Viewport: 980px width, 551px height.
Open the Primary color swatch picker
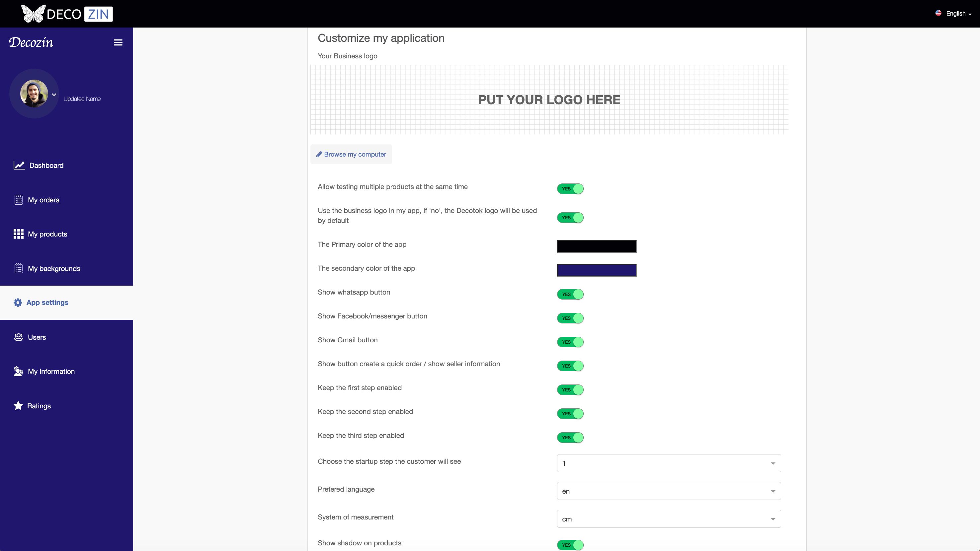point(597,246)
